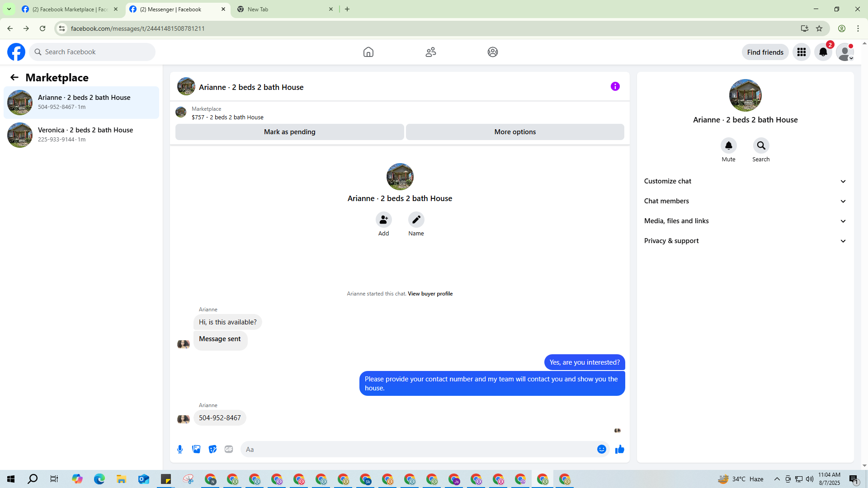This screenshot has width=868, height=488.
Task: Focus the Search Facebook field
Action: [92, 52]
